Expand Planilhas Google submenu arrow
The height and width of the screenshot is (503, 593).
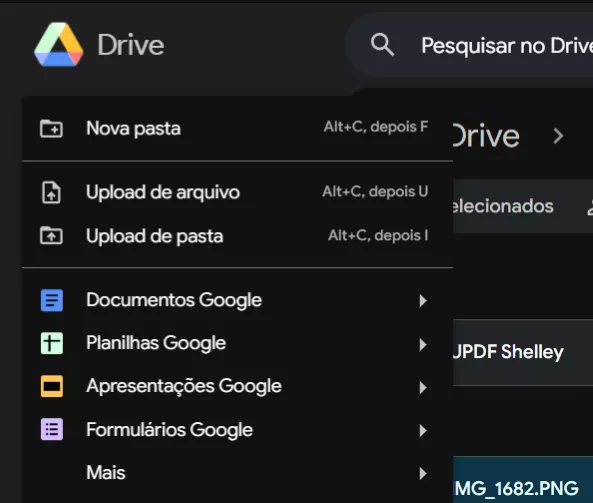(x=423, y=345)
